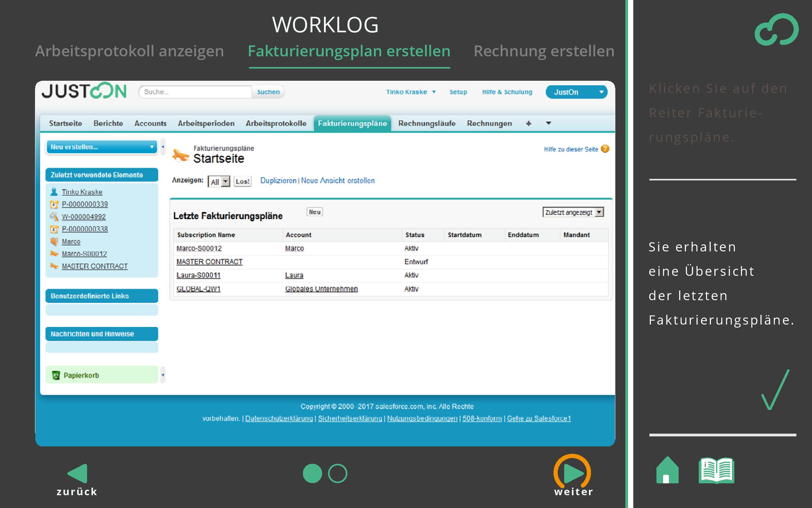Switch to the Rechnungsläufe tab
The height and width of the screenshot is (508, 812).
point(427,123)
